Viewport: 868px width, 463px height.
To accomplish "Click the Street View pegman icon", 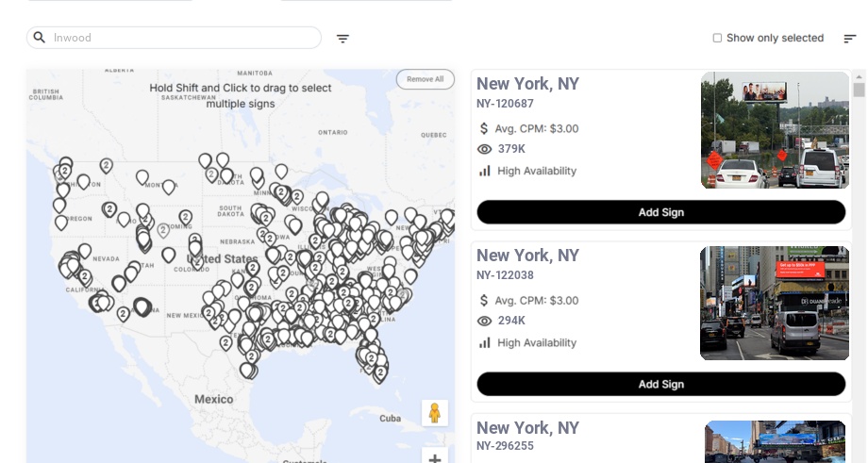I will pos(435,413).
